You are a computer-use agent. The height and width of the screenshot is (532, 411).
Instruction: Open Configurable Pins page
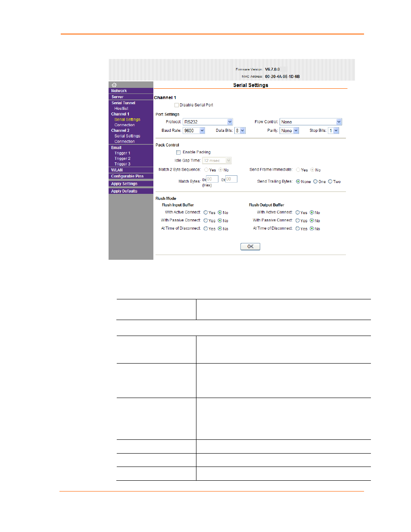[x=127, y=176]
